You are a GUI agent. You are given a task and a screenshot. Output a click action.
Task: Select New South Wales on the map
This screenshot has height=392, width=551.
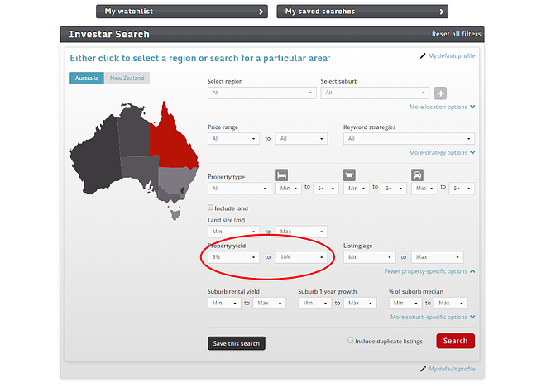tap(175, 179)
